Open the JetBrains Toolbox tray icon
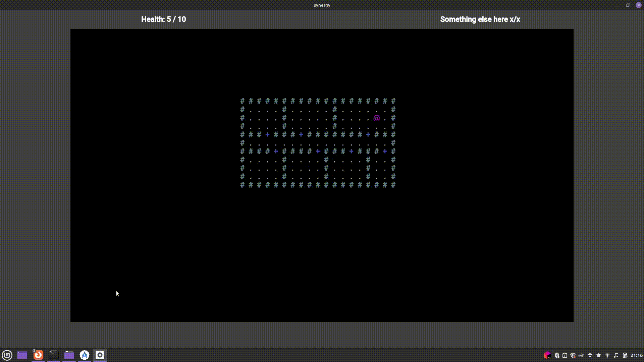The image size is (644, 362). click(548, 355)
